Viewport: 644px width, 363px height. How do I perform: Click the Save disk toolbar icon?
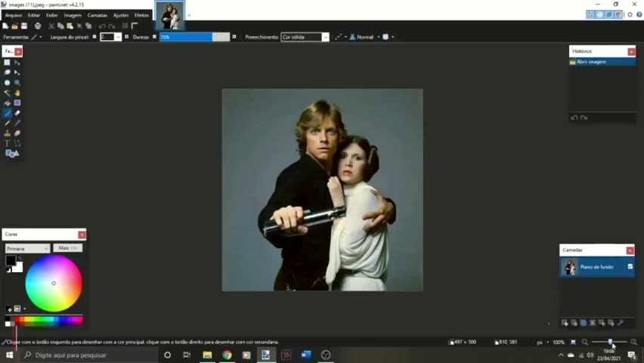24,26
